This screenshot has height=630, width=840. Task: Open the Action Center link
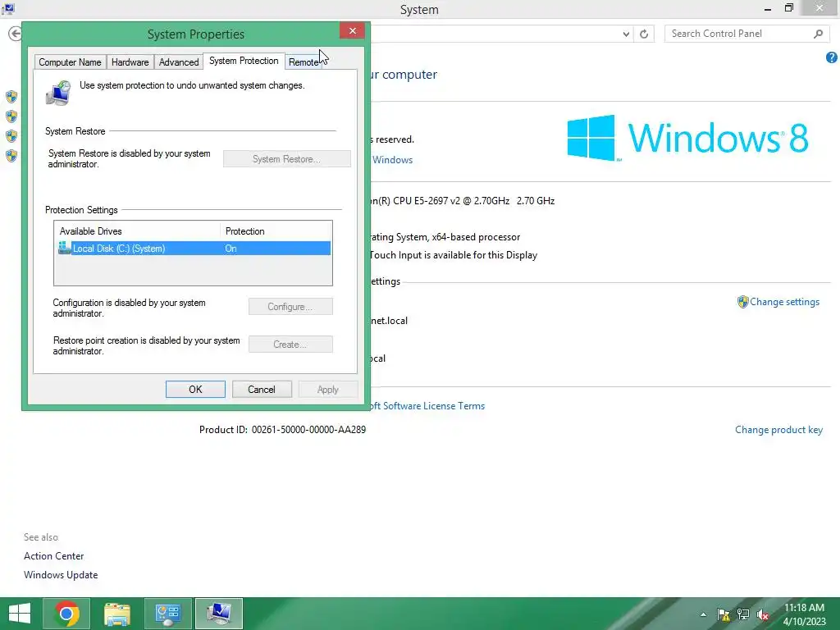[x=53, y=556]
